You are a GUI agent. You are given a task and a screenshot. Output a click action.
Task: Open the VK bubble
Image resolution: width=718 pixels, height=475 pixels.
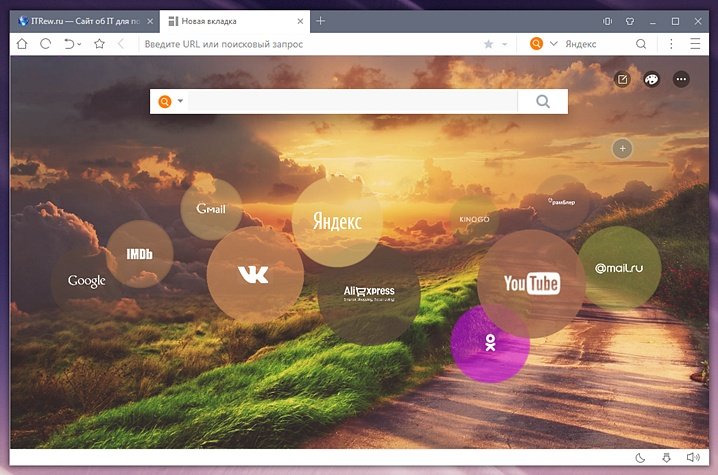(x=255, y=275)
